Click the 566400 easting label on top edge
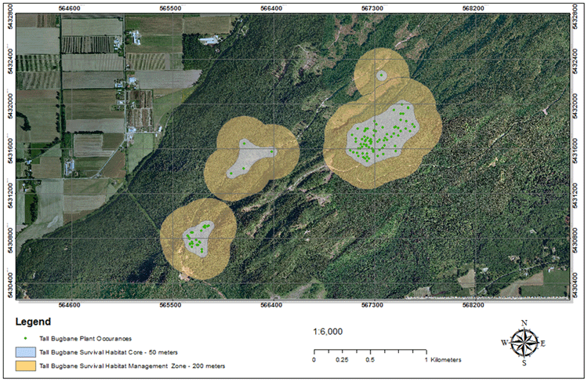The width and height of the screenshot is (588, 382). click(x=270, y=8)
